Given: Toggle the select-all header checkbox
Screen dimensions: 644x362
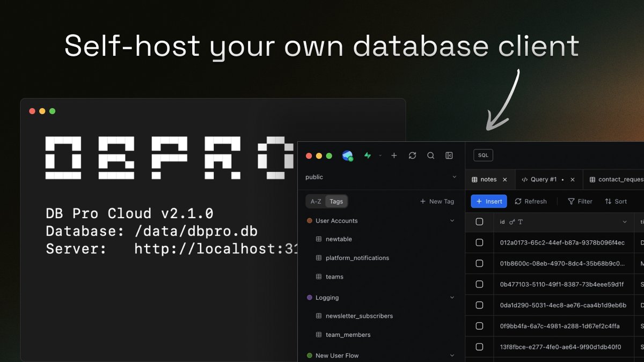Looking at the screenshot, I should point(480,221).
